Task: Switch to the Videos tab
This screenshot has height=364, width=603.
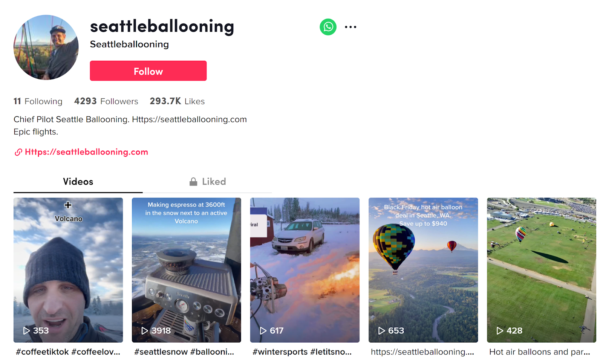Action: tap(78, 182)
